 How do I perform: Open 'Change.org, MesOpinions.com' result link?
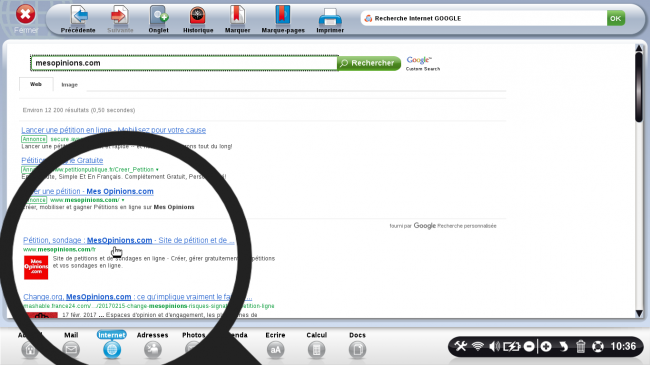[x=138, y=297]
